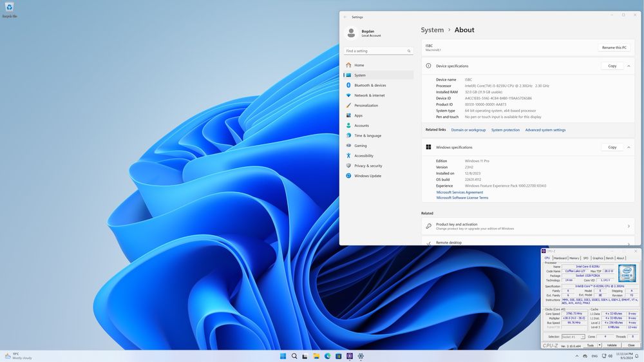Switch to the About tab in CPU-Z
Viewport: 644px width, 362px height.
click(621, 258)
